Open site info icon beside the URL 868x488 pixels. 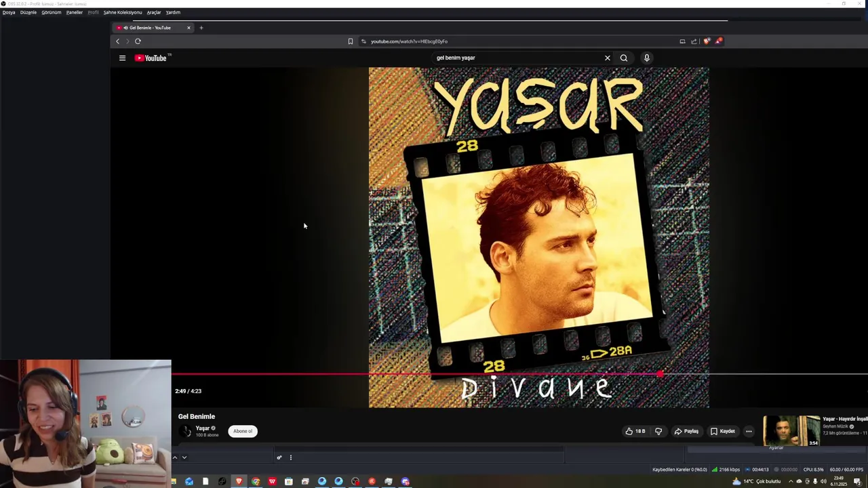coord(363,41)
